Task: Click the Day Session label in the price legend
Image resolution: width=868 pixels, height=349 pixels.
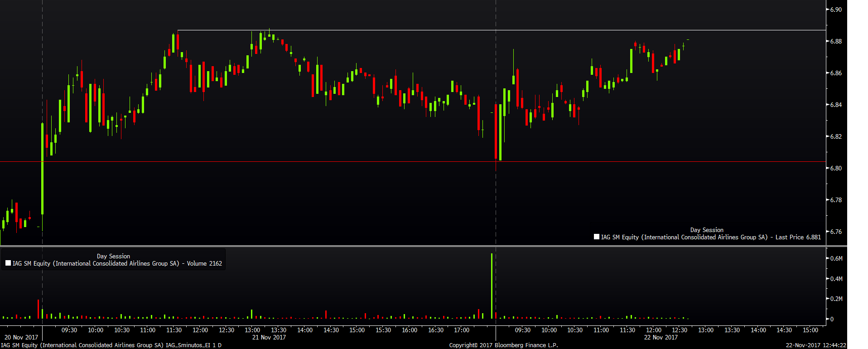Action: point(707,230)
